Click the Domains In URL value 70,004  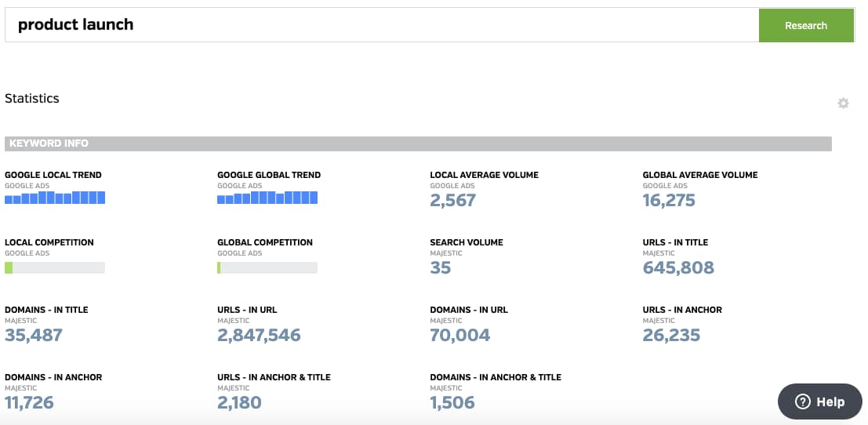pyautogui.click(x=460, y=336)
